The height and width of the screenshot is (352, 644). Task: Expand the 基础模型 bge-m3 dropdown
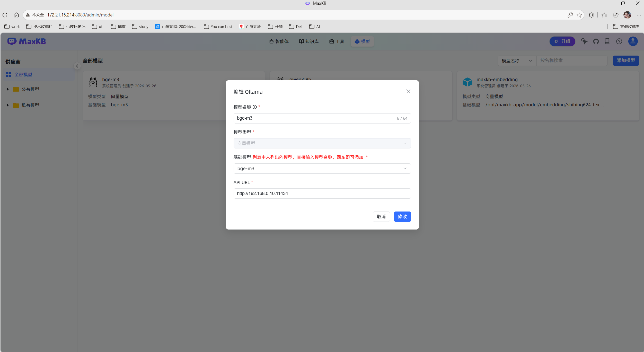(x=322, y=169)
